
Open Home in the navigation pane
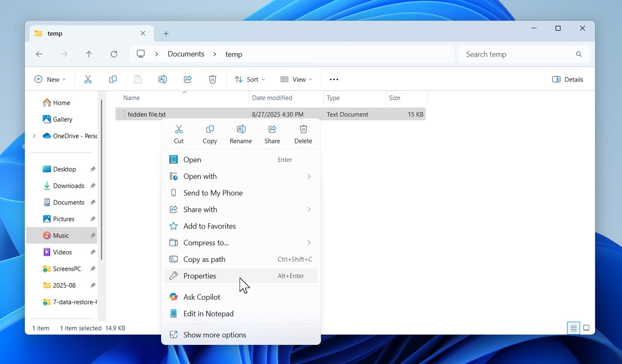(x=62, y=103)
